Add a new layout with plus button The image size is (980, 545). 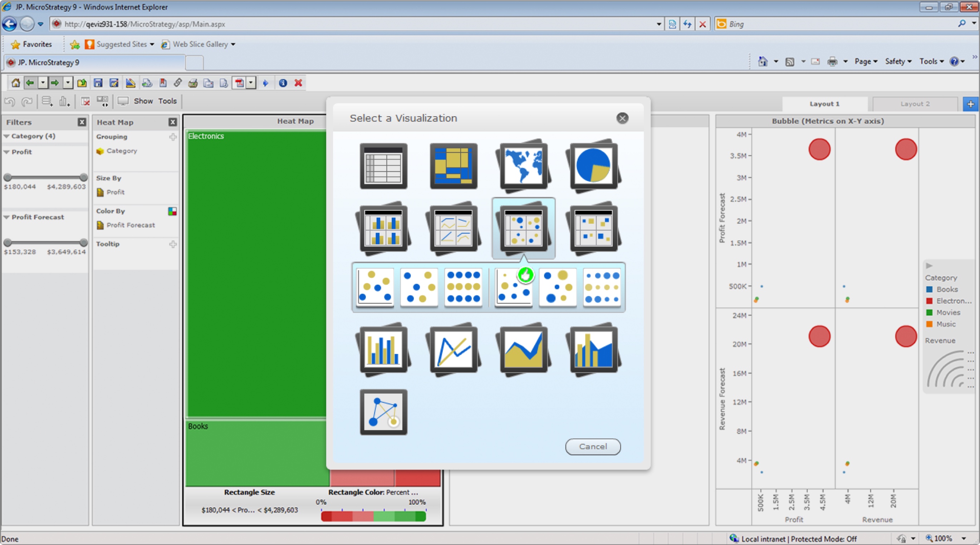point(970,104)
